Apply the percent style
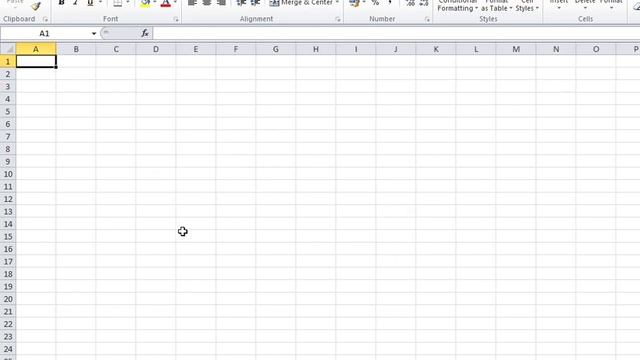This screenshot has width=640, height=360. 376,3
